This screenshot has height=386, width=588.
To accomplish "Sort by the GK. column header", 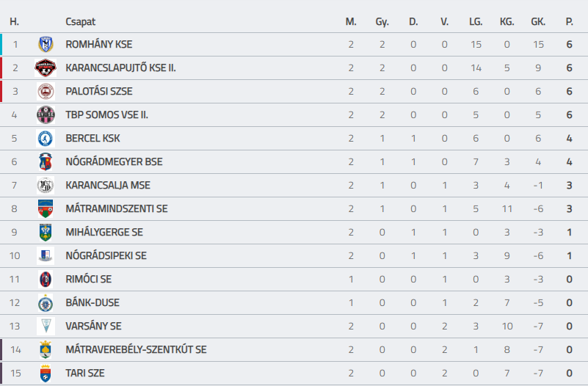I will coord(538,22).
